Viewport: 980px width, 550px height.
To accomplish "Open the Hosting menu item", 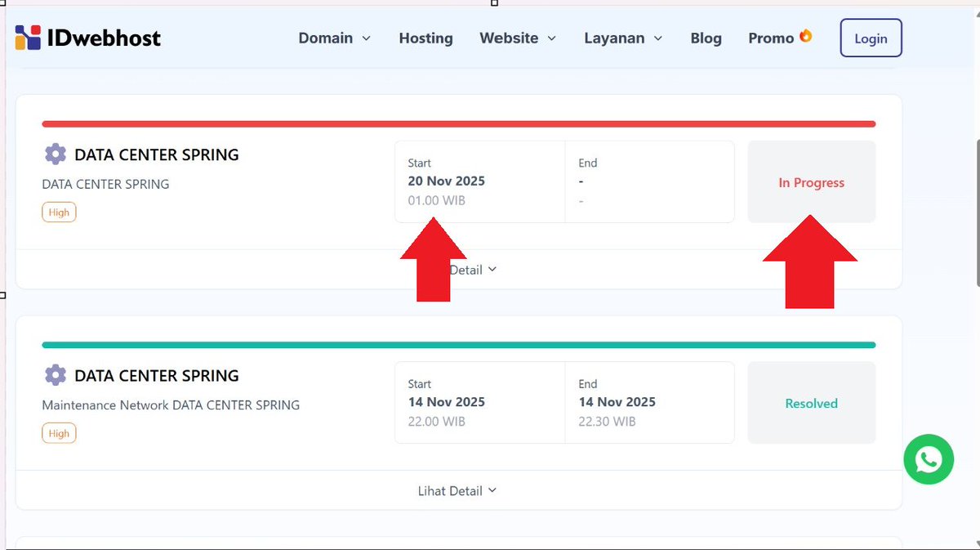I will [x=425, y=38].
